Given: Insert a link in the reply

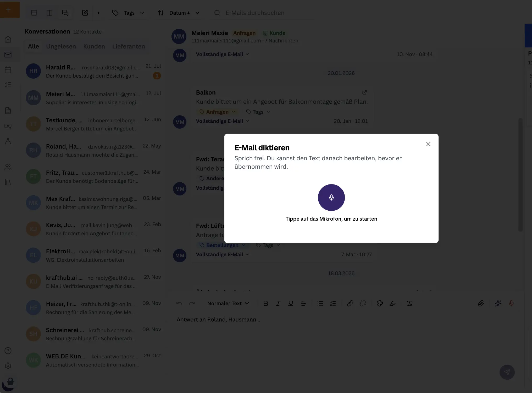Looking at the screenshot, I should [350, 303].
